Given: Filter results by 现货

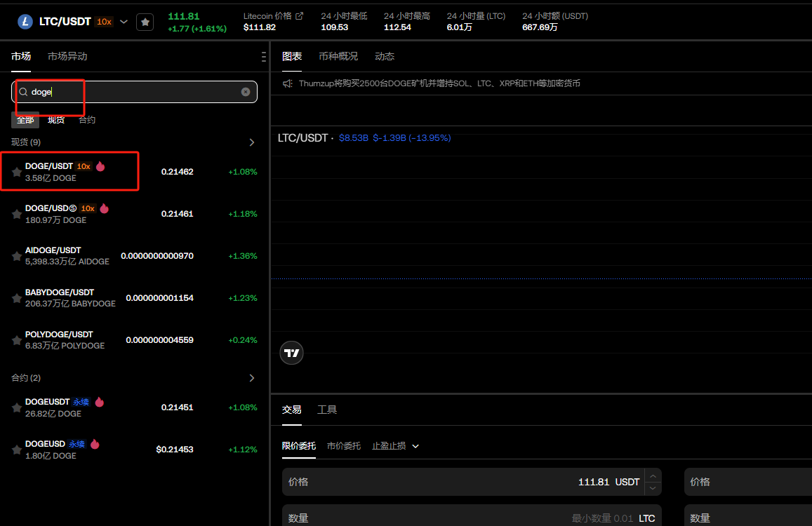Looking at the screenshot, I should (56, 120).
